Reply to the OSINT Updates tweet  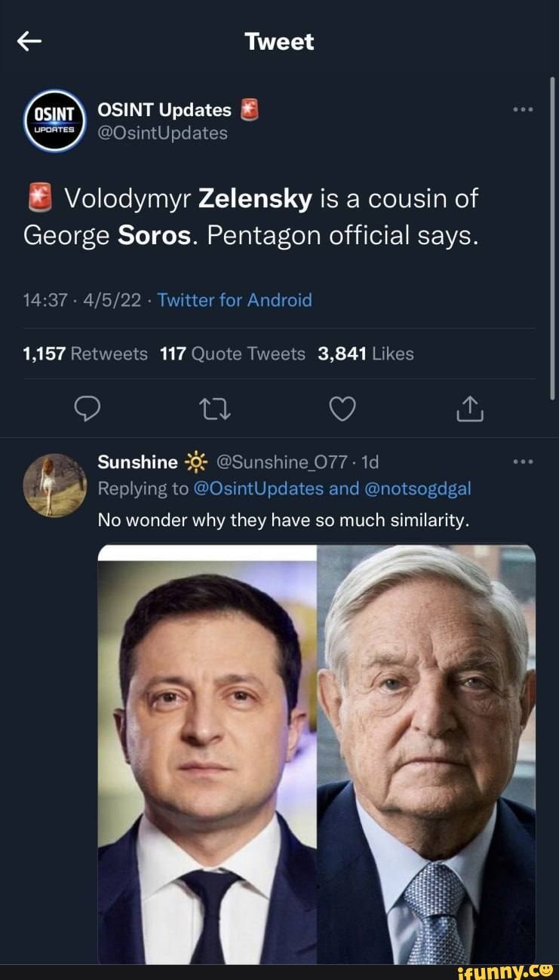[x=88, y=409]
